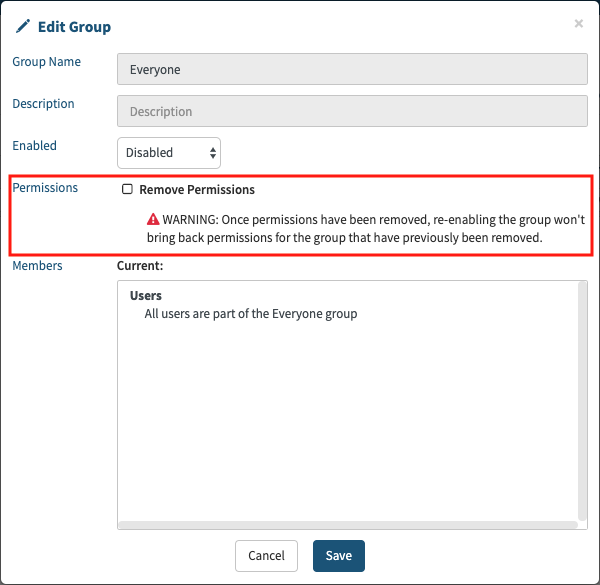600x585 pixels.
Task: Click the Remove Permissions label text
Action: 197,190
